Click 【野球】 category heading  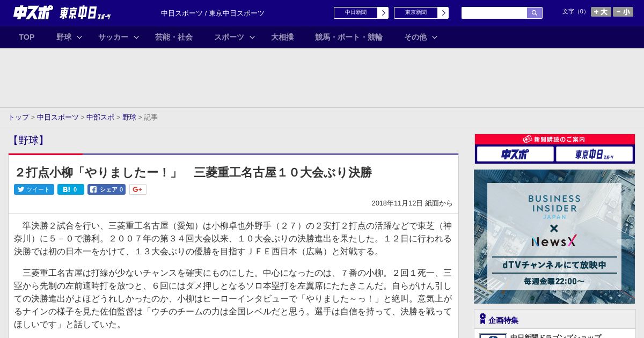coord(28,141)
